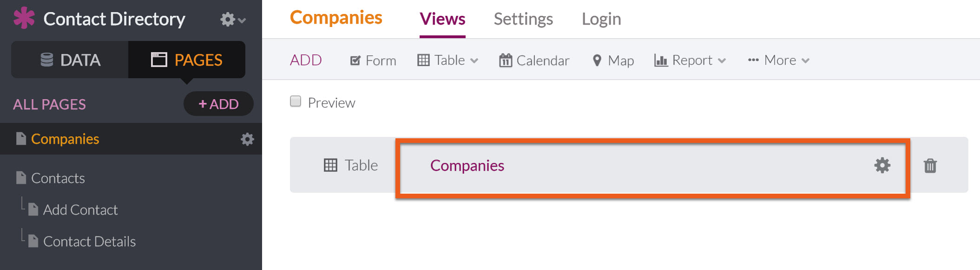Open Companies table view settings gear
Image resolution: width=980 pixels, height=270 pixels.
pos(882,165)
